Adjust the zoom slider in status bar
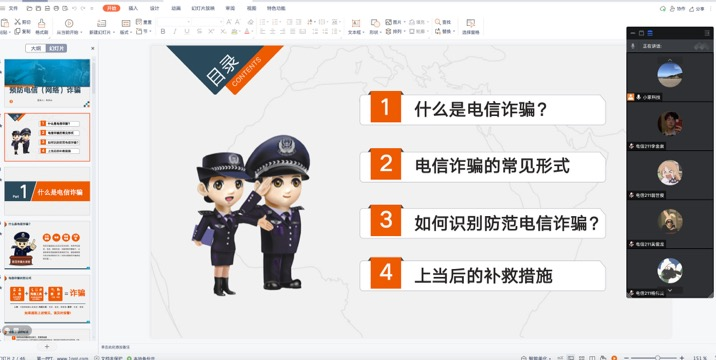 coord(658,358)
